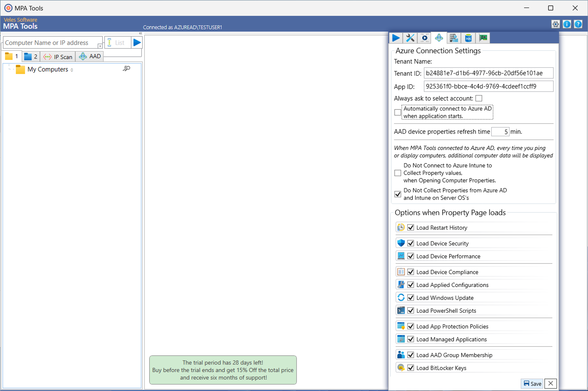
Task: Switch to the blue folder tab 2
Action: click(31, 57)
